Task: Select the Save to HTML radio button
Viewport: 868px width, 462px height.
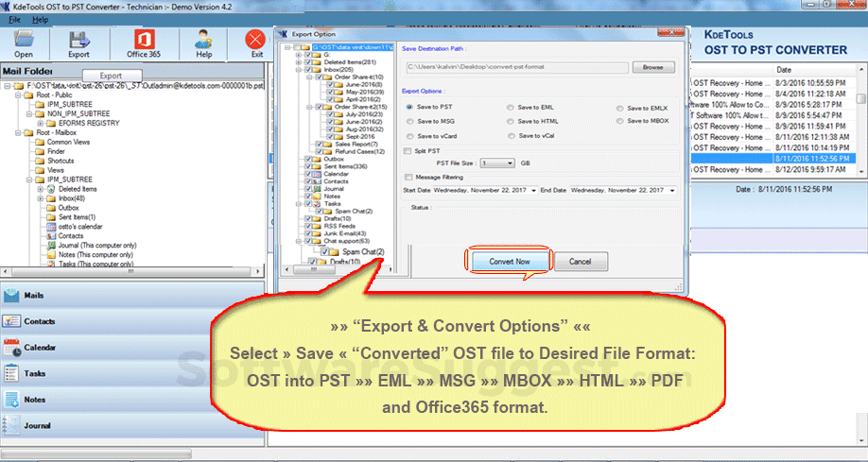Action: point(511,121)
